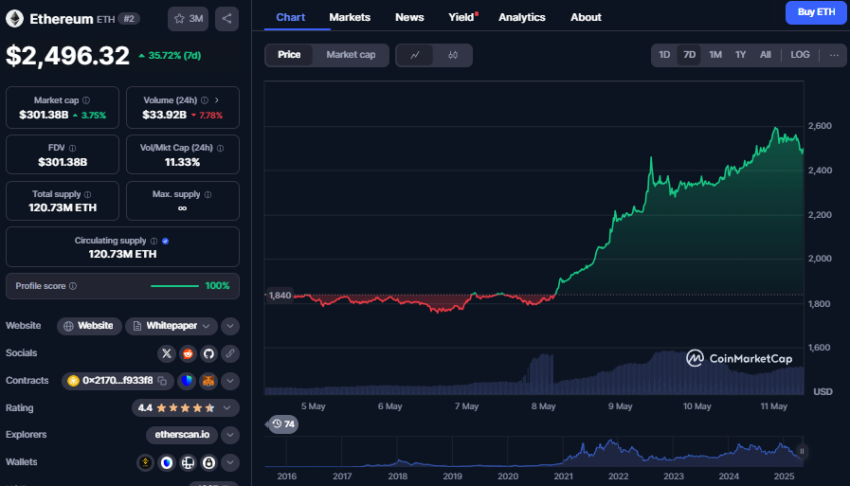The height and width of the screenshot is (486, 850).
Task: Open the third wallet icon with grid
Action: 188,463
